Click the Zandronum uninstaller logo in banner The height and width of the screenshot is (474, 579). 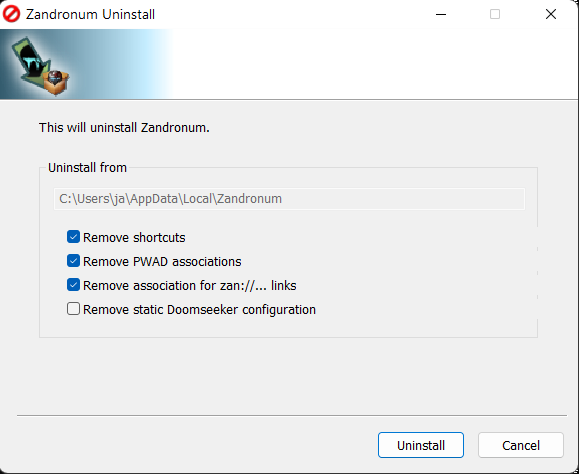pyautogui.click(x=40, y=65)
